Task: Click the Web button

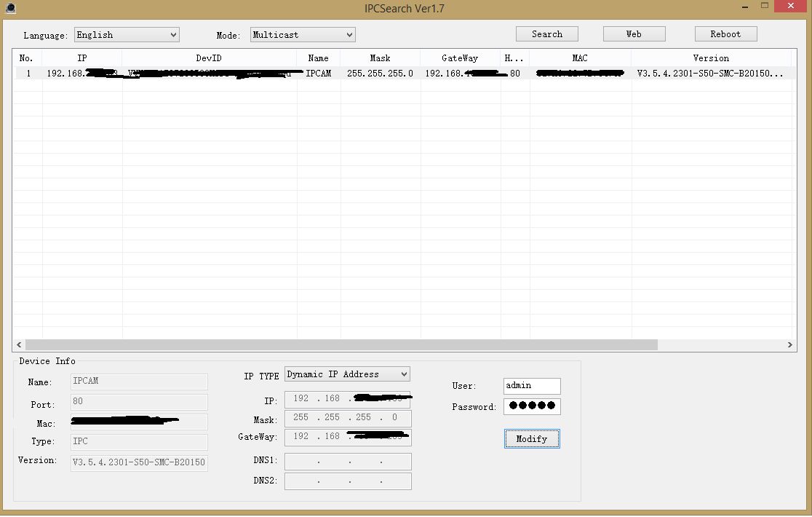Action: (x=634, y=34)
